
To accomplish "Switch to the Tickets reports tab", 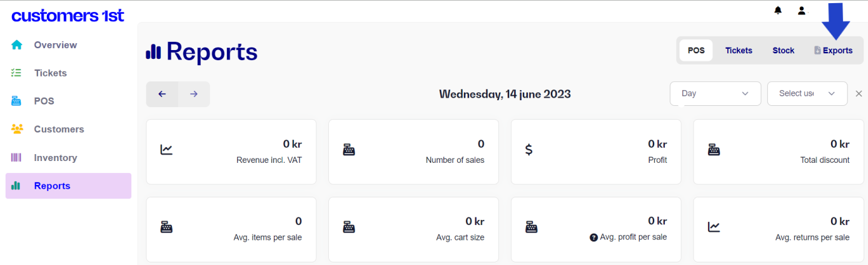I will tap(739, 51).
